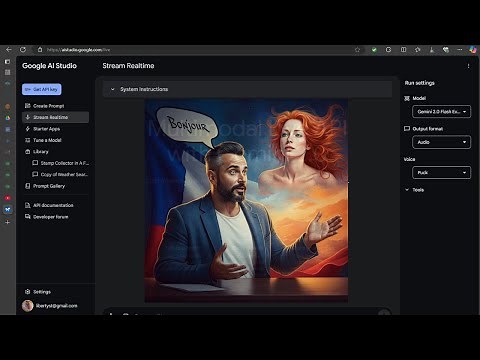Open the Copilot icon in browser toolbar
Screen dimensions: 480x360
click(x=473, y=50)
